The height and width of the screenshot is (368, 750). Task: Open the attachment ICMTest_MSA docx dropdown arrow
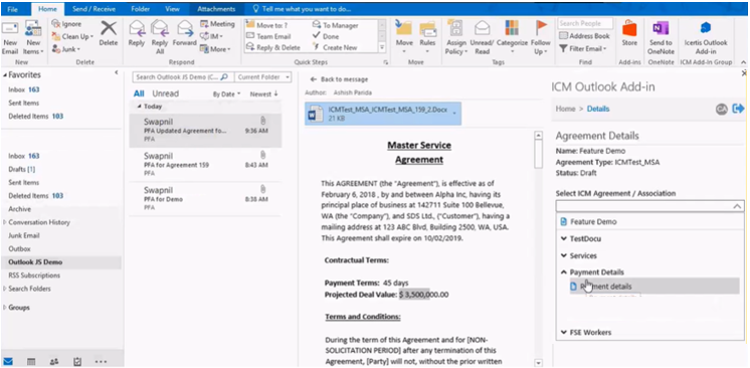(x=453, y=113)
